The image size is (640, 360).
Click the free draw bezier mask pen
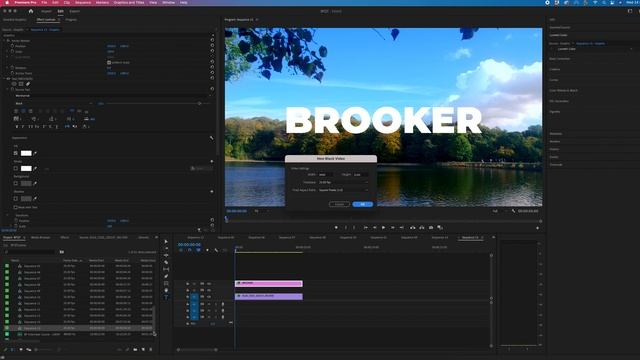(x=28, y=84)
